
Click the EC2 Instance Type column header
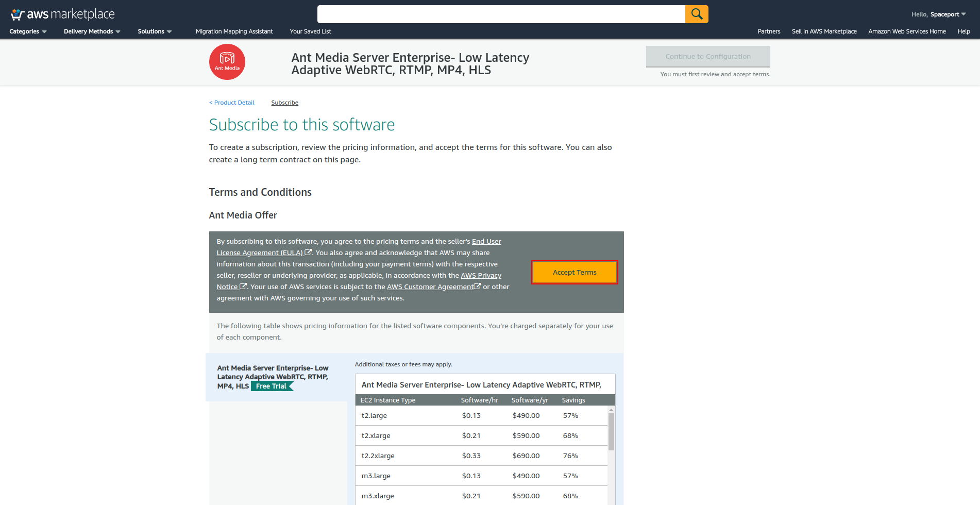[x=388, y=400]
